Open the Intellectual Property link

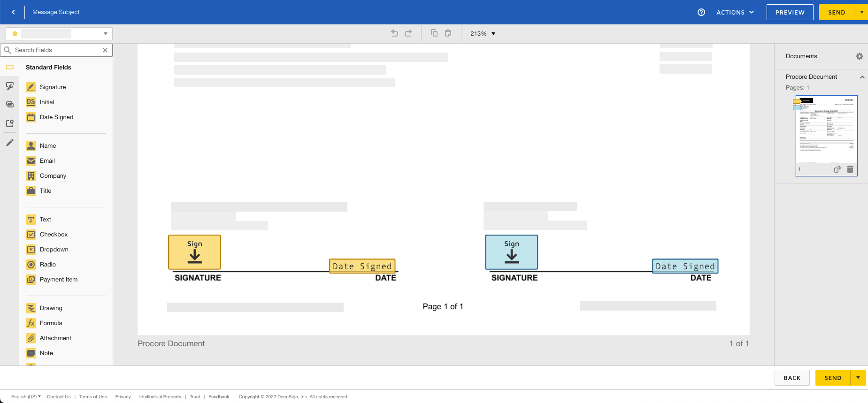(x=160, y=397)
